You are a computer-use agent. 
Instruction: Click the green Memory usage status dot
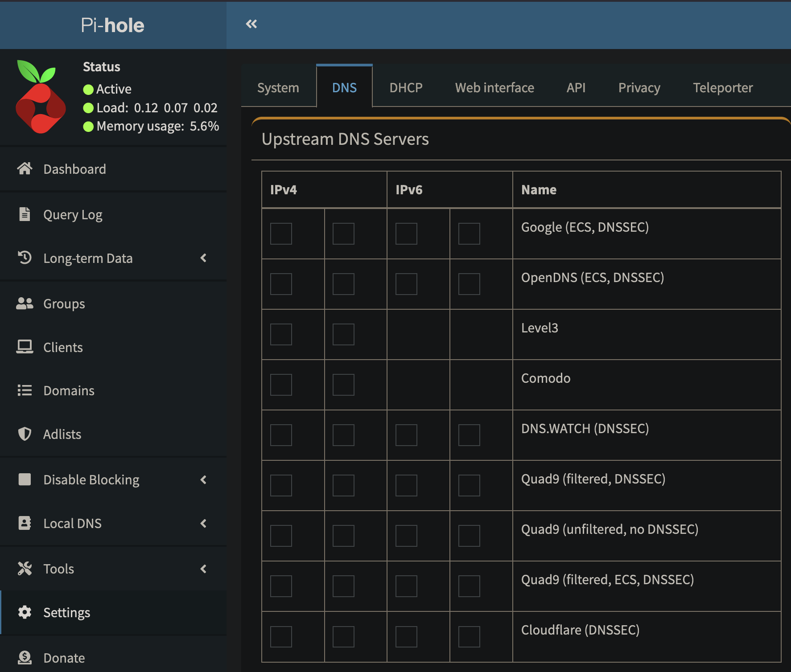tap(88, 127)
